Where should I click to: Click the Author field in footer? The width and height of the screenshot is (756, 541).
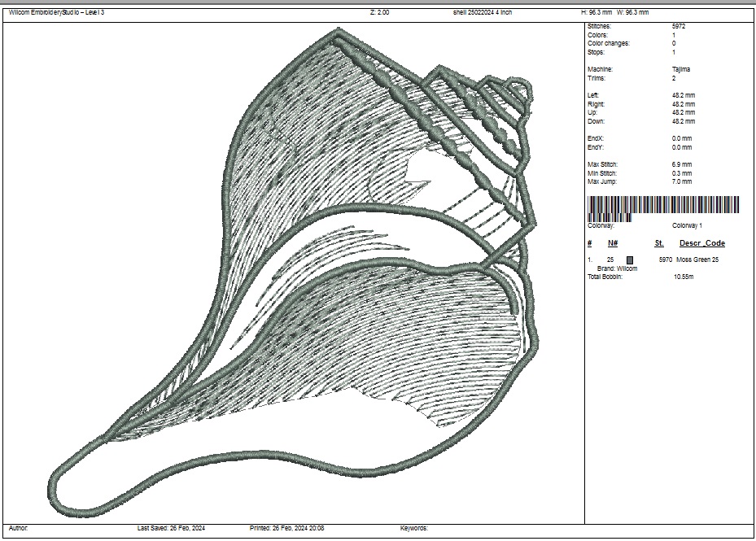(x=18, y=528)
